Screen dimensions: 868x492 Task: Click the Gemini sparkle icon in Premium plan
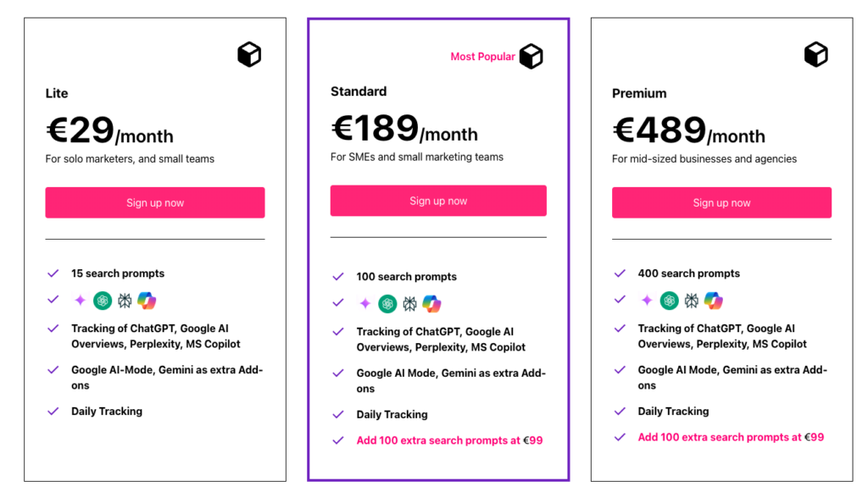coord(647,300)
